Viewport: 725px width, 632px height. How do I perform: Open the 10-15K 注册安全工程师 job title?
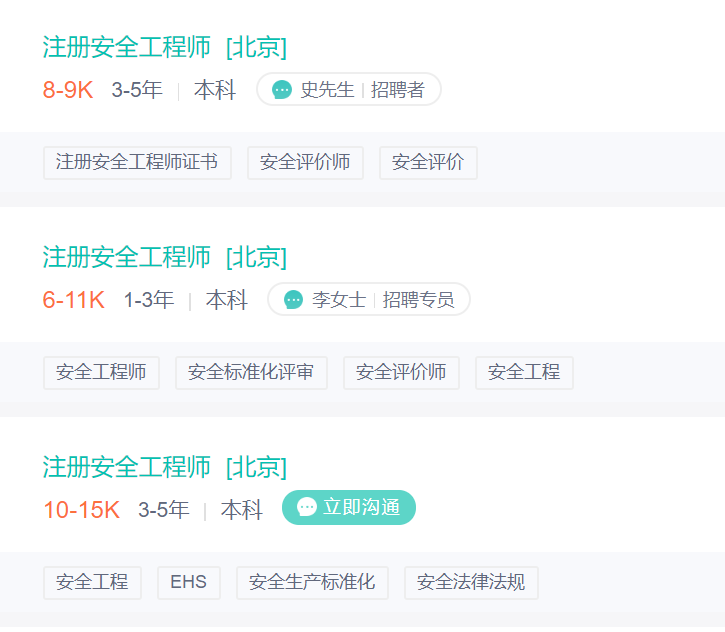tap(127, 467)
